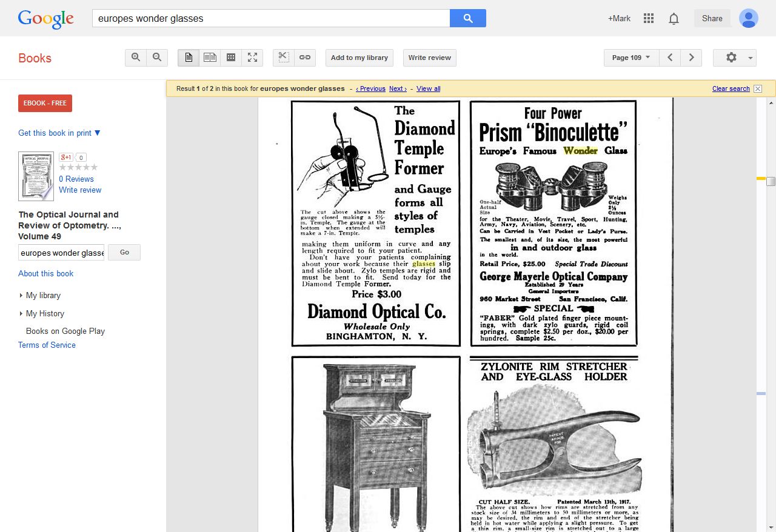Open the +Mark profile link

pyautogui.click(x=619, y=18)
